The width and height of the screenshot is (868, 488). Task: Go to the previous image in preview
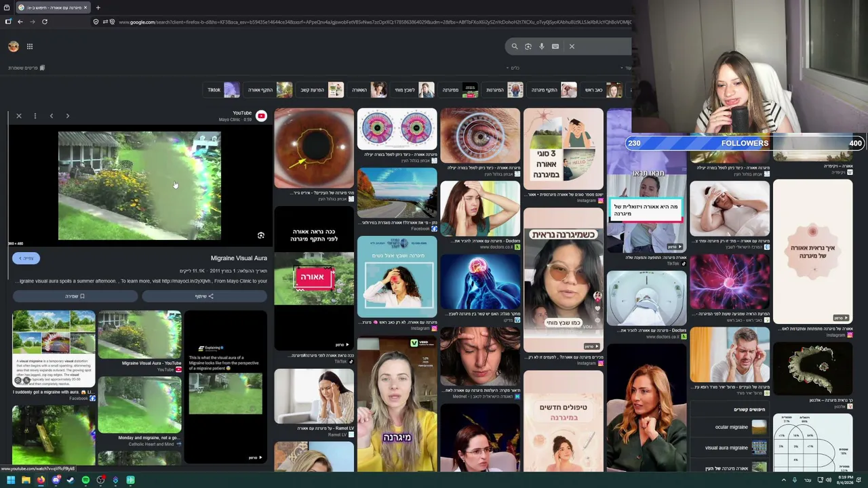click(52, 116)
